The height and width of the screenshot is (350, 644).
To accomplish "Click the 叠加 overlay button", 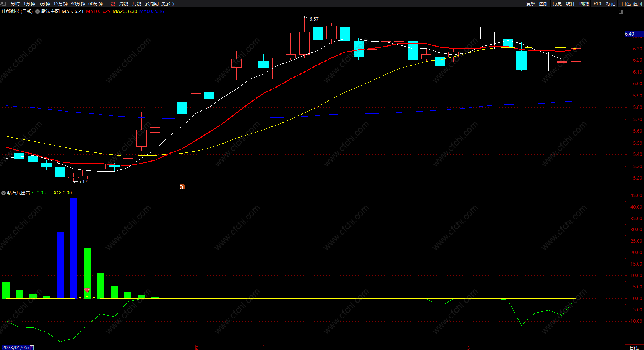I will 544,3.
